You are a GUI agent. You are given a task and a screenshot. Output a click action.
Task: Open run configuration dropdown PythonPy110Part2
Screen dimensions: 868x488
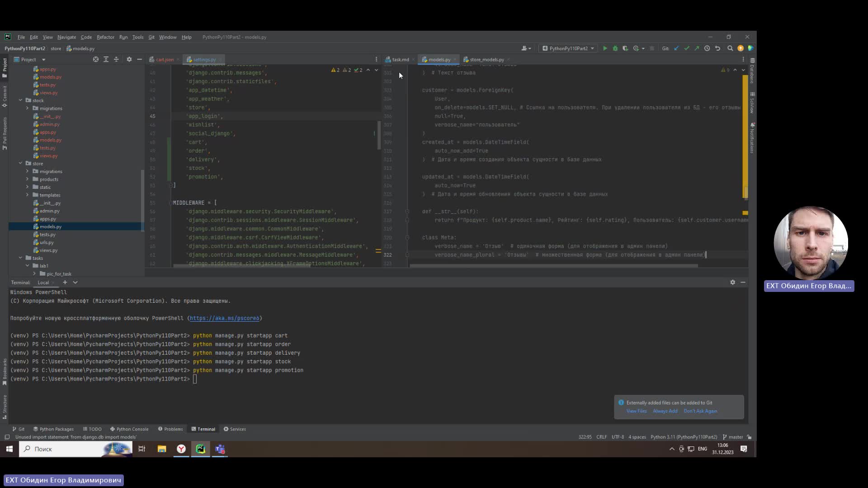pyautogui.click(x=568, y=48)
